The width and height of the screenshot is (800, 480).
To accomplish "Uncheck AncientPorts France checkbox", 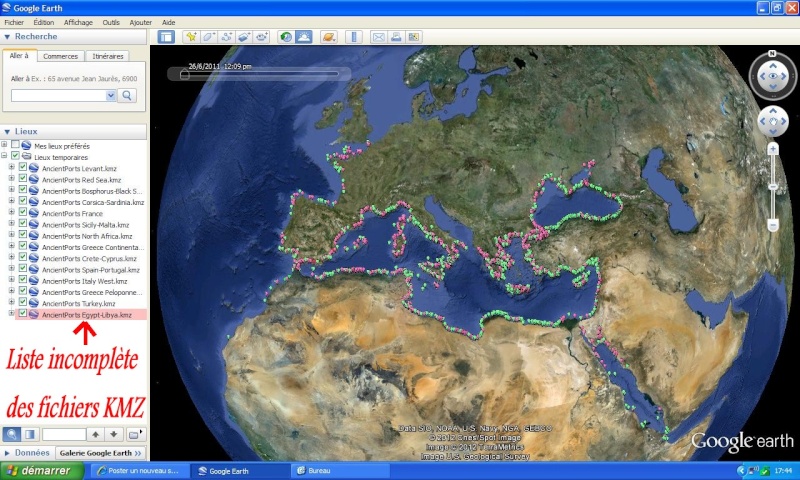I will pyautogui.click(x=22, y=212).
